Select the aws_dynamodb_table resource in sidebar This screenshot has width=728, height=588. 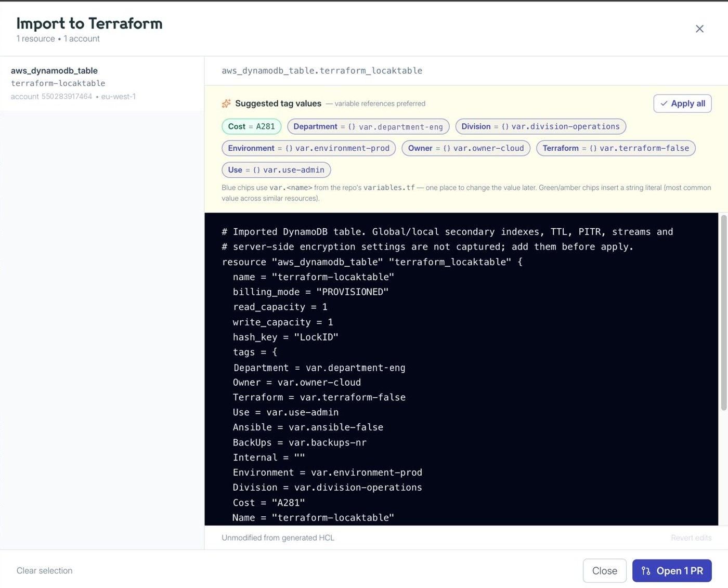click(x=102, y=83)
